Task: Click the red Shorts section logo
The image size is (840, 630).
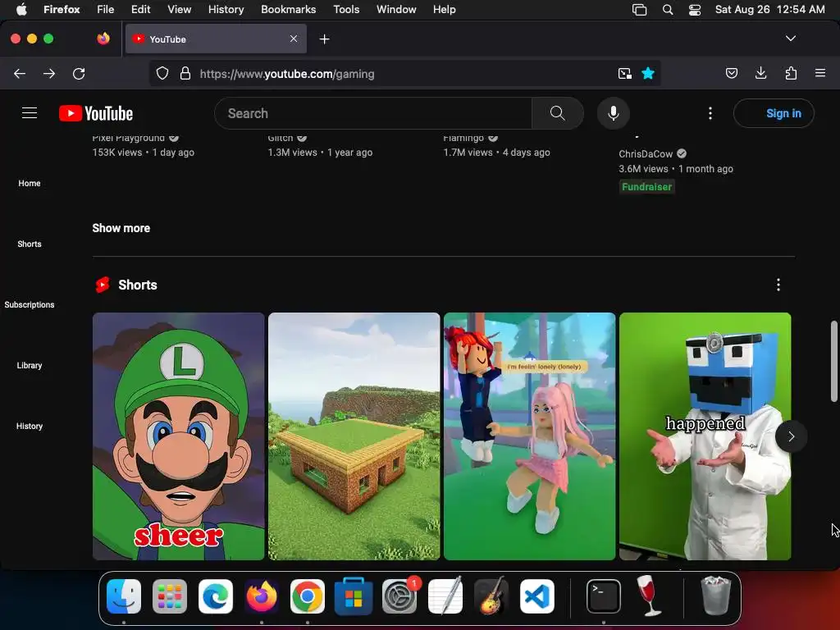Action: (103, 285)
